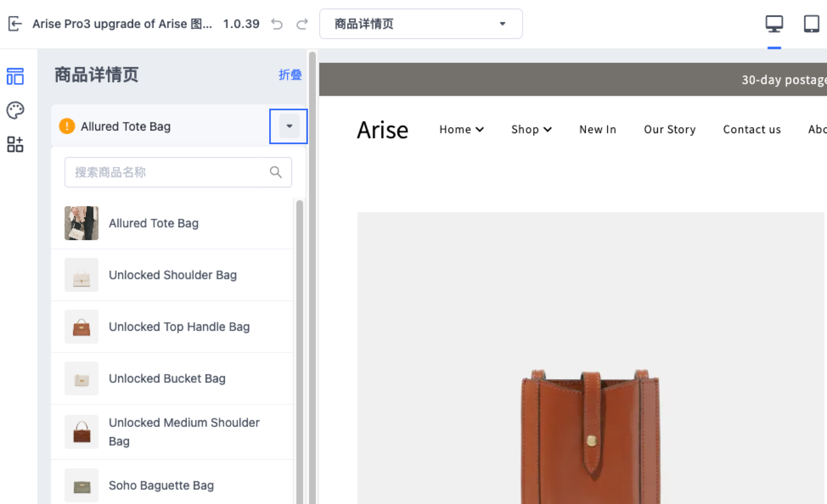
Task: Click the 30-day postage announcement bar
Action: pos(573,80)
